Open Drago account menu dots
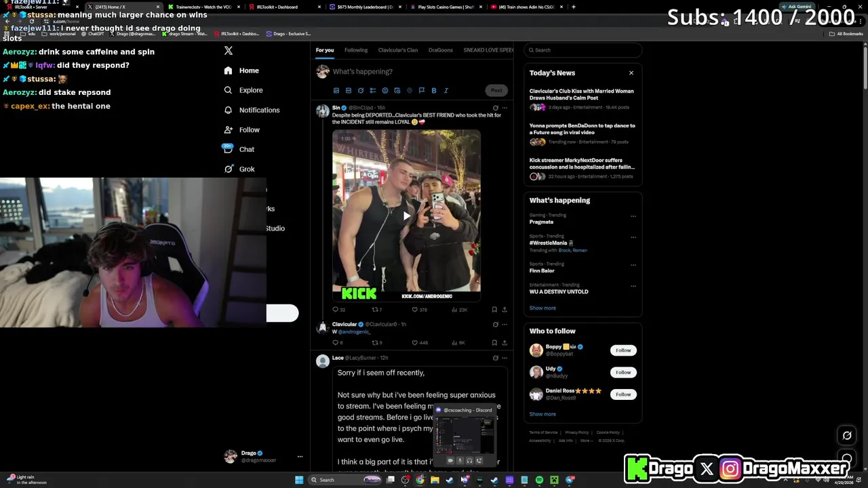This screenshot has width=868, height=488. [x=300, y=457]
